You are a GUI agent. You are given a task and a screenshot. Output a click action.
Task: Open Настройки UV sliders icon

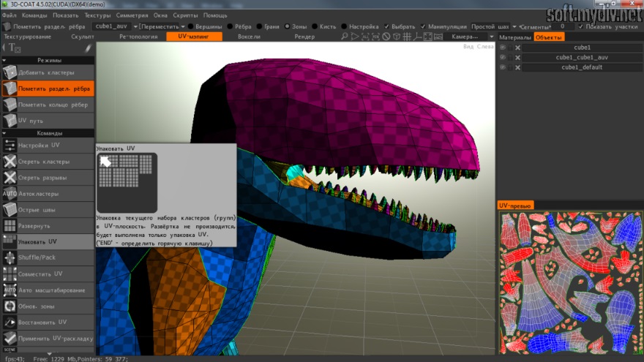coord(10,145)
